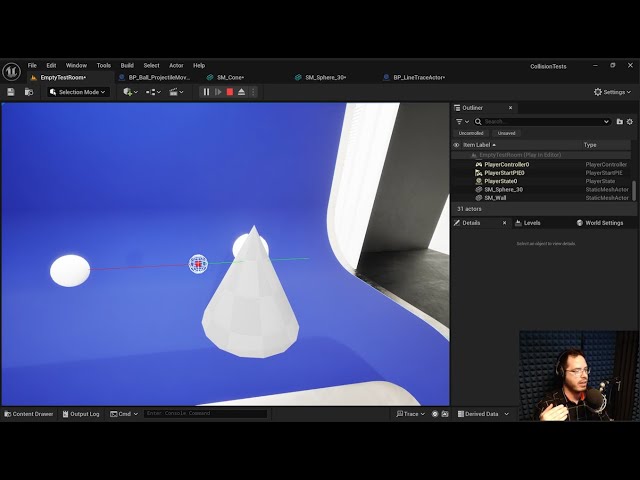The height and width of the screenshot is (480, 640).
Task: Click the round trace status icon
Action: pyautogui.click(x=435, y=414)
